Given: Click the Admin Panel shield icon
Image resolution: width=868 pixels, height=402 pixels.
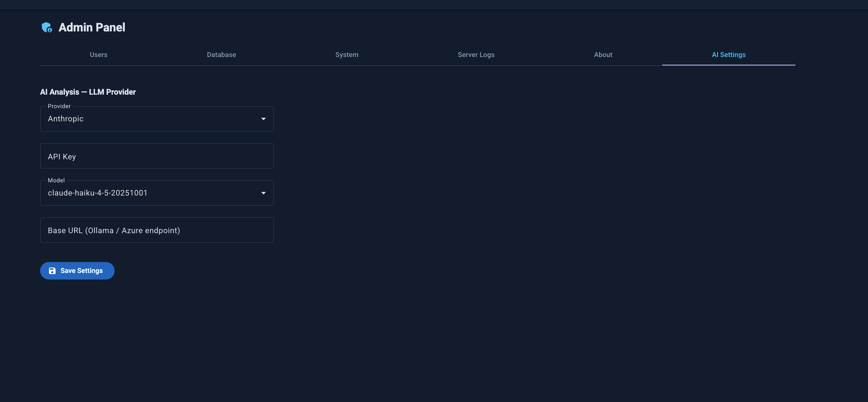Looking at the screenshot, I should (47, 27).
